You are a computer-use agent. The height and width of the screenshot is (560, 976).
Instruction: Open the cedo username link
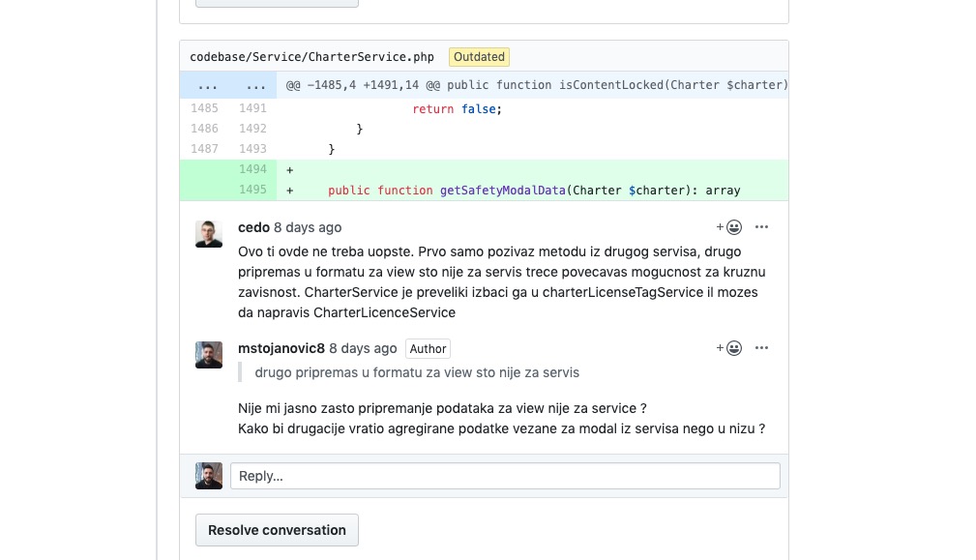coord(253,227)
